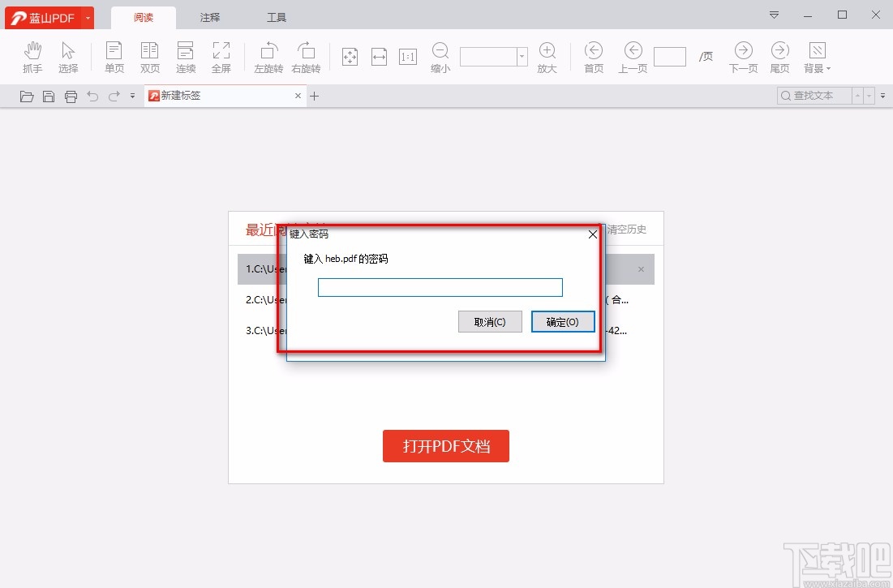Image resolution: width=893 pixels, height=588 pixels.
Task: Click the password input field
Action: tap(440, 287)
